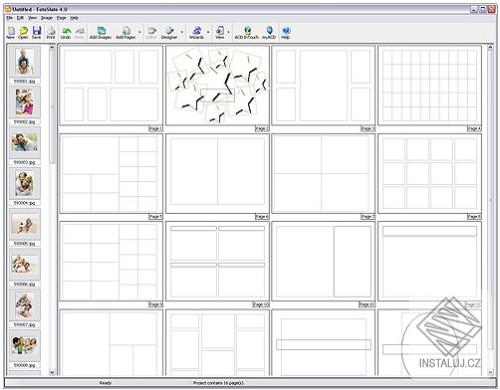Select the Page 11 layout
Screen dimensions: 500x390
323,262
